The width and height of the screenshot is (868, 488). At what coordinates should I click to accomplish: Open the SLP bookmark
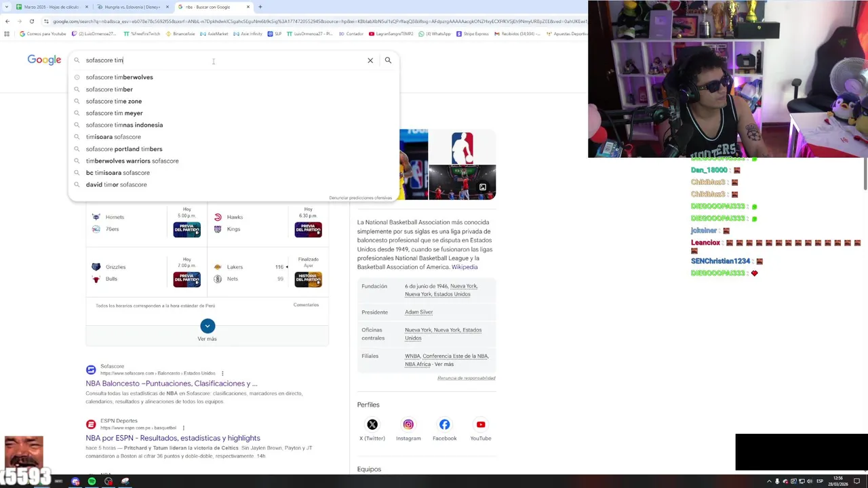click(x=275, y=34)
